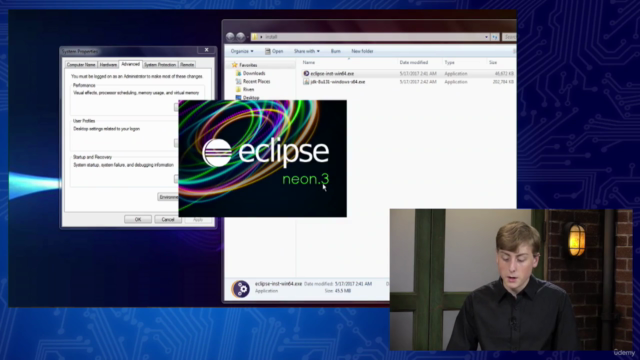
Task: Click the New folder toolbar button
Action: (362, 51)
